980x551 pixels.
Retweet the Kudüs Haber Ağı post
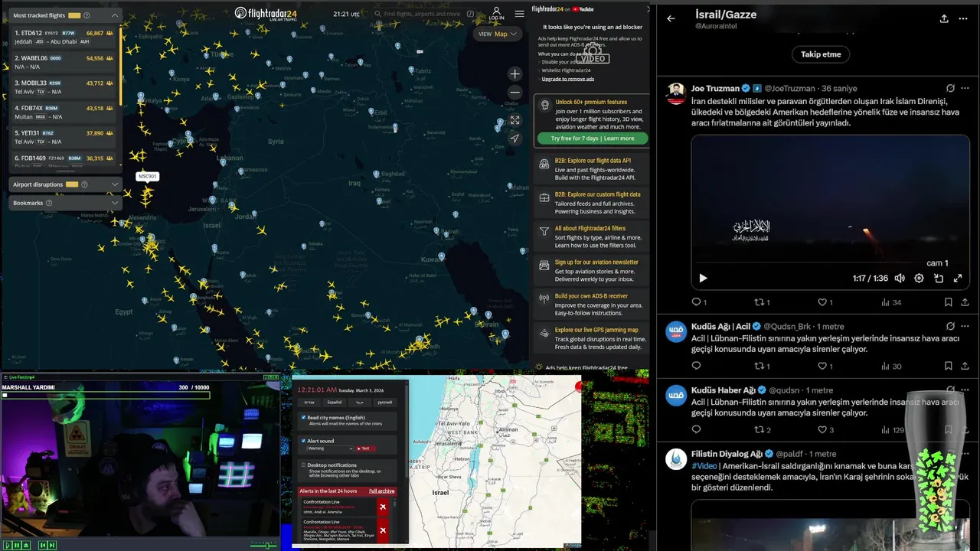click(x=759, y=430)
